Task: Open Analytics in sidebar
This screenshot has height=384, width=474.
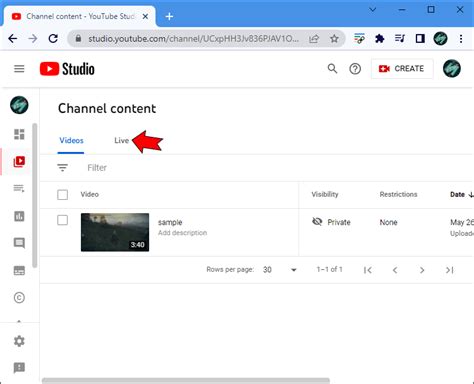Action: pos(19,216)
